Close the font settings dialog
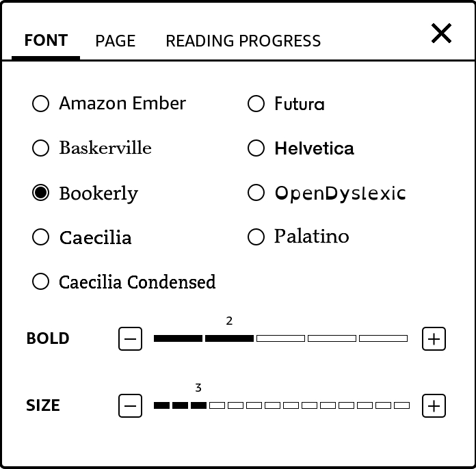476x469 pixels. [x=441, y=33]
